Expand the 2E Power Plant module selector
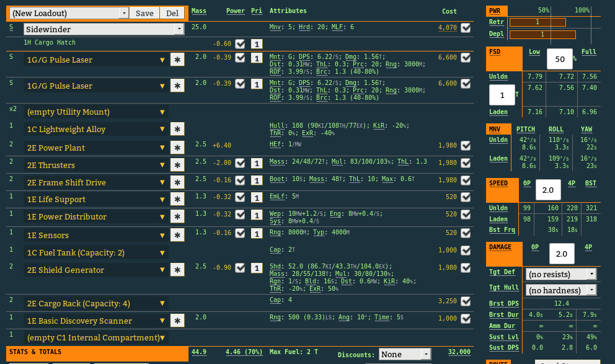This screenshot has width=615, height=364. 96,148
